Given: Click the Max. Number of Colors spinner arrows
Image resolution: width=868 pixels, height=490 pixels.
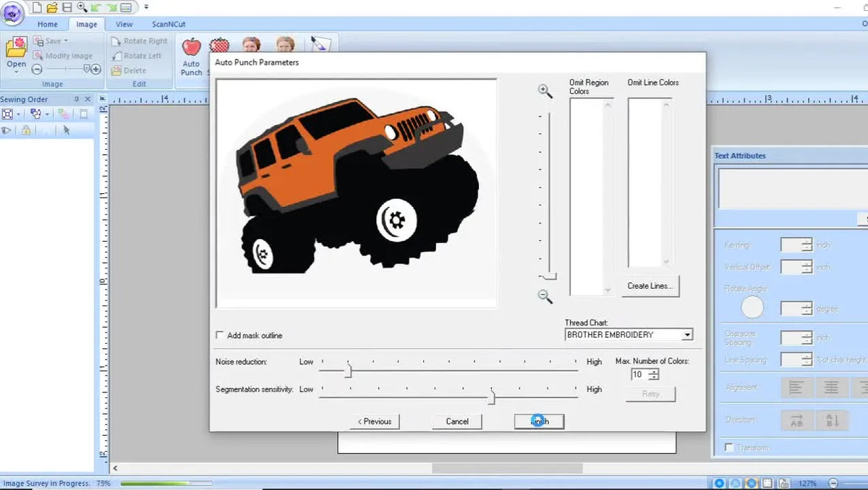Looking at the screenshot, I should pyautogui.click(x=654, y=374).
